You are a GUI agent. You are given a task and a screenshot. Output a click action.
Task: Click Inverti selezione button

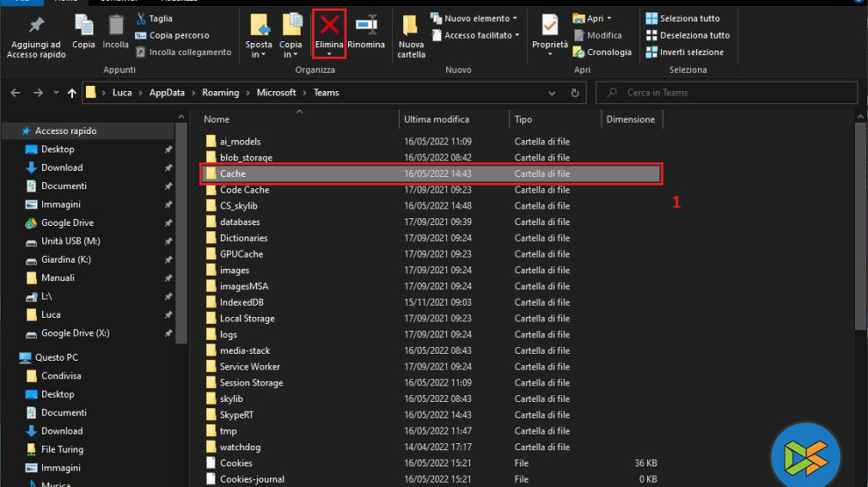point(685,52)
